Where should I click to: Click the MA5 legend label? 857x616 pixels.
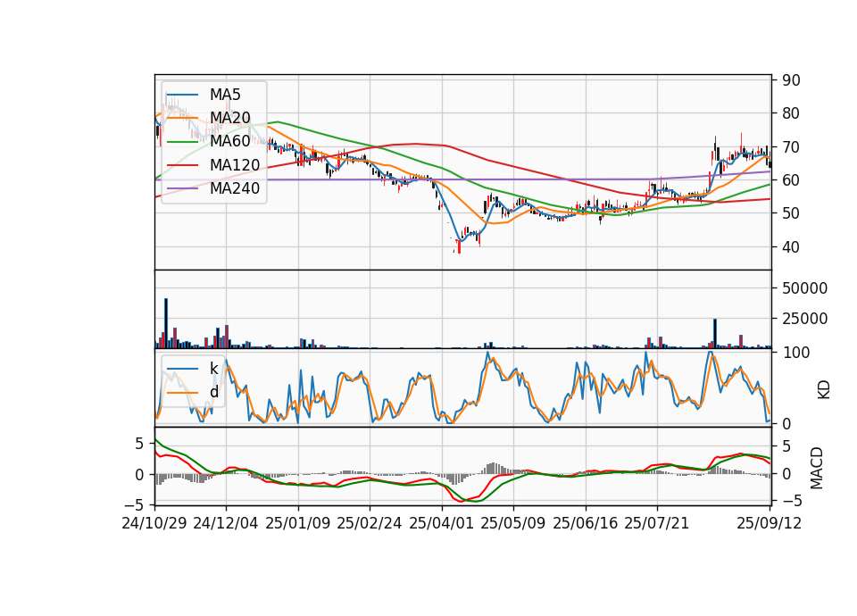pos(225,95)
